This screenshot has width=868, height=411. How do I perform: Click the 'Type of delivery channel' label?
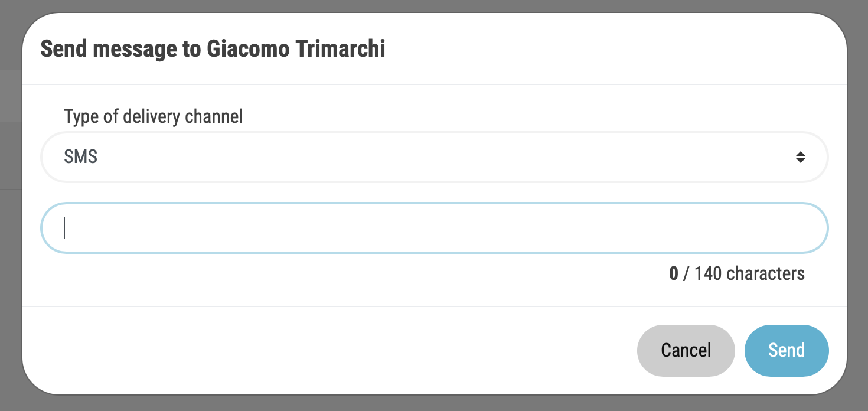tap(154, 116)
